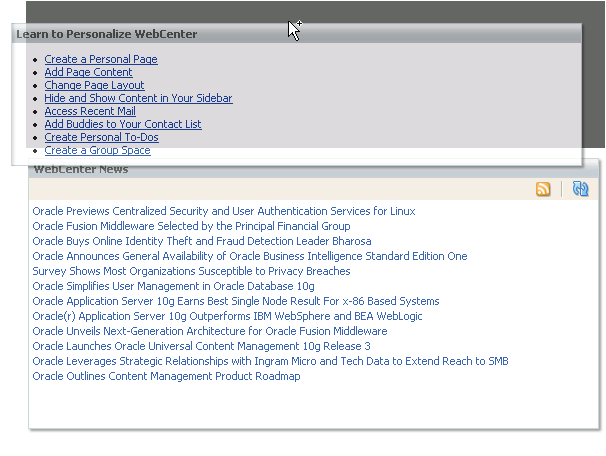Open the Change Page Layout link

[94, 85]
